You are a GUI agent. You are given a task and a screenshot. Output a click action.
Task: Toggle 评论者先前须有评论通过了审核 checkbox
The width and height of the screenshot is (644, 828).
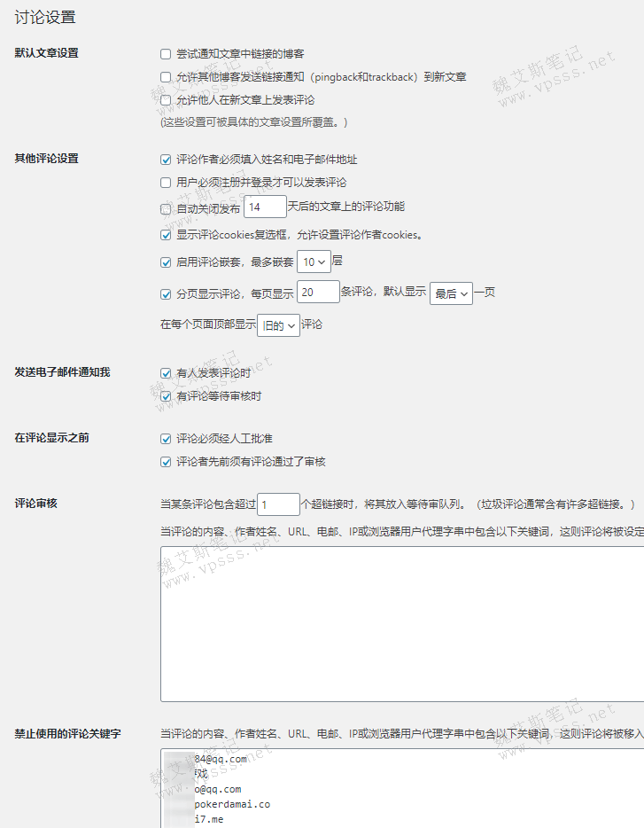point(166,461)
